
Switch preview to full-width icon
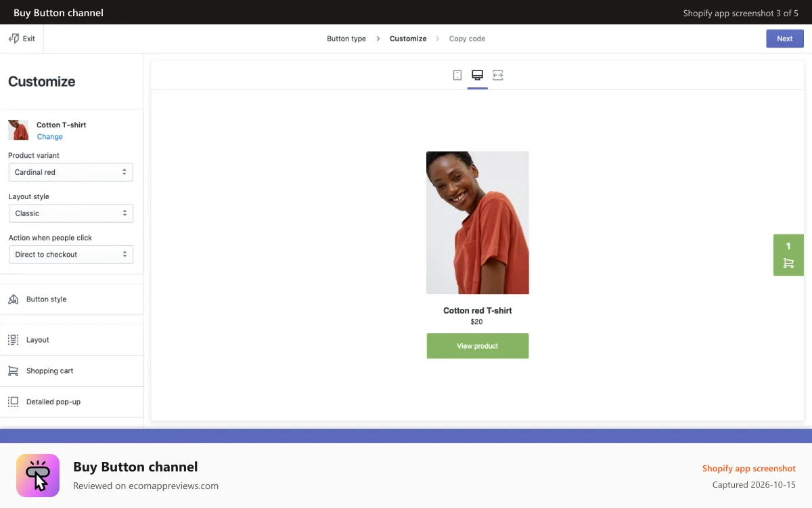[x=498, y=75]
